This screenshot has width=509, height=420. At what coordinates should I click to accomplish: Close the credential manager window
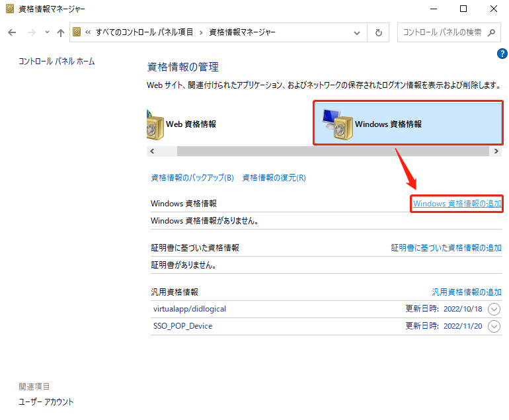[x=494, y=9]
